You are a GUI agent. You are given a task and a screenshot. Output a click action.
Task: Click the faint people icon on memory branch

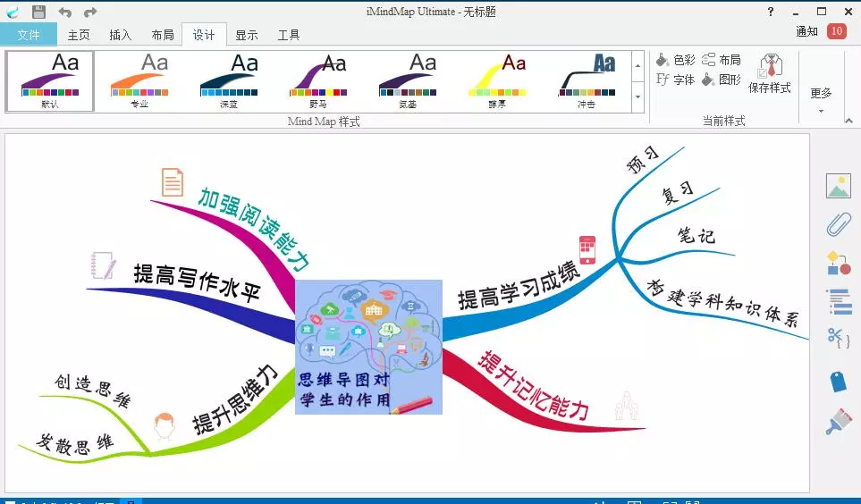click(627, 406)
